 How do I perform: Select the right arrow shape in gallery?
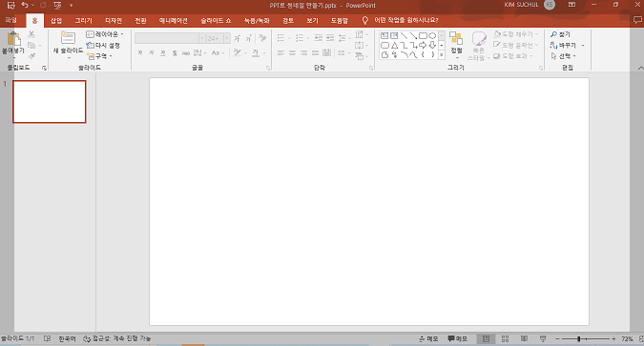point(423,45)
